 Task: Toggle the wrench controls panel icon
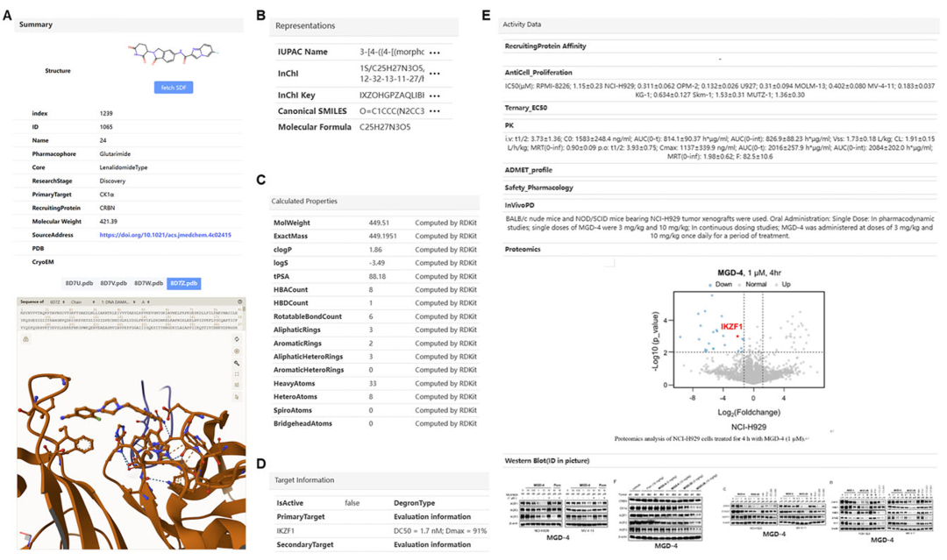pyautogui.click(x=237, y=364)
